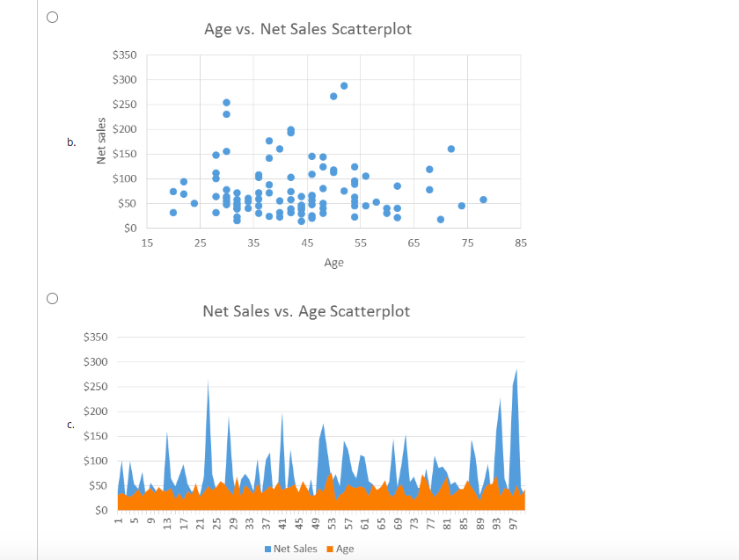
Task: Click category label 49 on chart c axis
Action: click(316, 524)
